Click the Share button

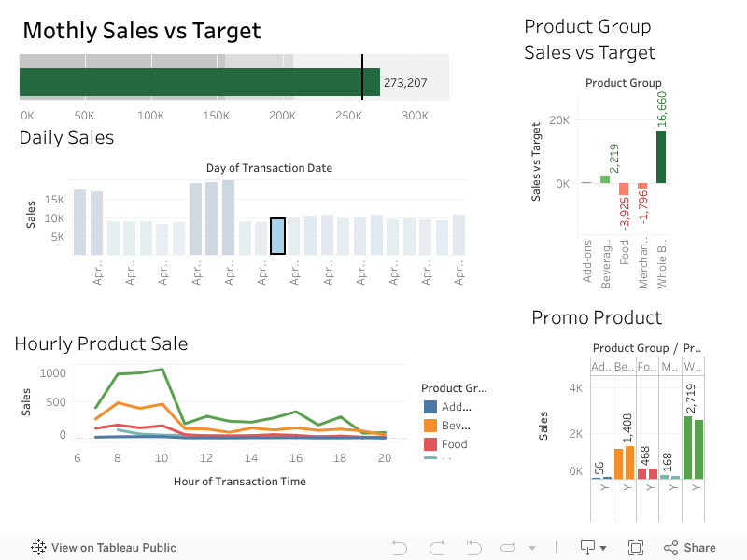(689, 548)
